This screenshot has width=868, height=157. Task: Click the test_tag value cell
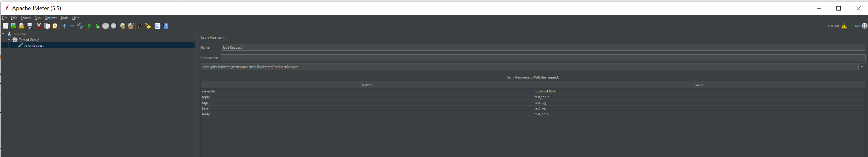coord(699,103)
